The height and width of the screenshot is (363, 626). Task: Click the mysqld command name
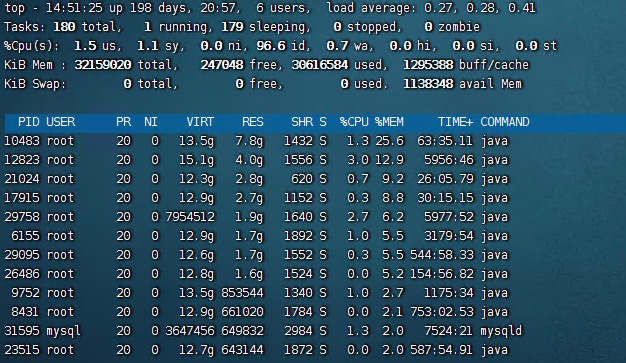coord(501,331)
